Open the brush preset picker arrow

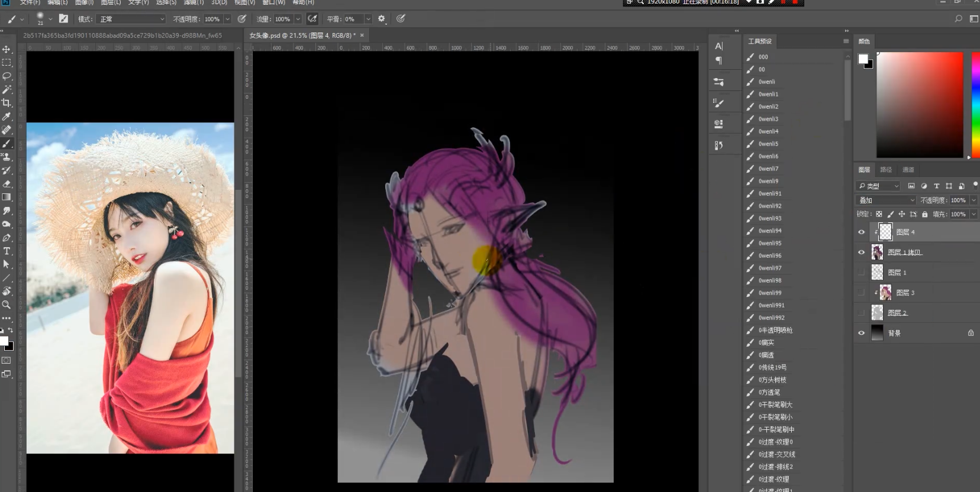(50, 19)
